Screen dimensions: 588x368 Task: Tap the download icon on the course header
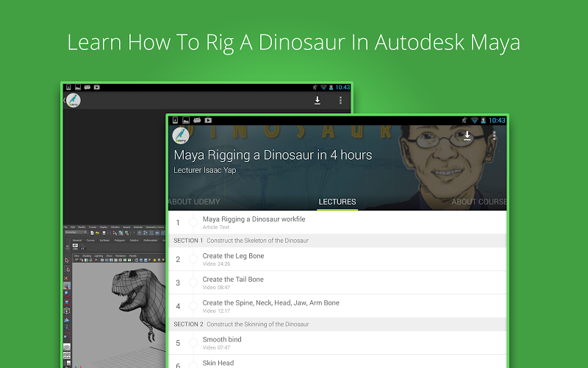click(x=467, y=136)
